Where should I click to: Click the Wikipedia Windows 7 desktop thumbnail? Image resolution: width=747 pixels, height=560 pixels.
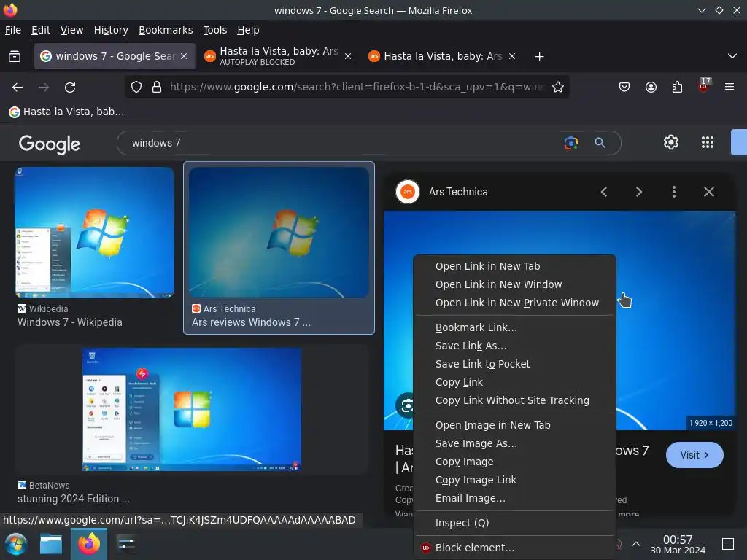coord(94,232)
